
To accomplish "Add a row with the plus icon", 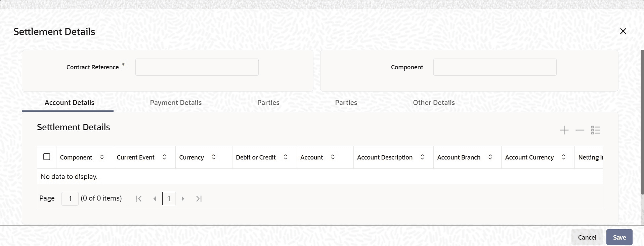I will (x=564, y=130).
